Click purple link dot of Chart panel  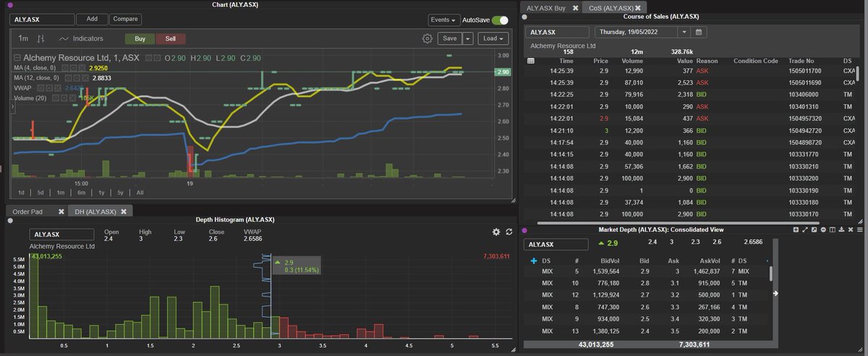[10, 5]
